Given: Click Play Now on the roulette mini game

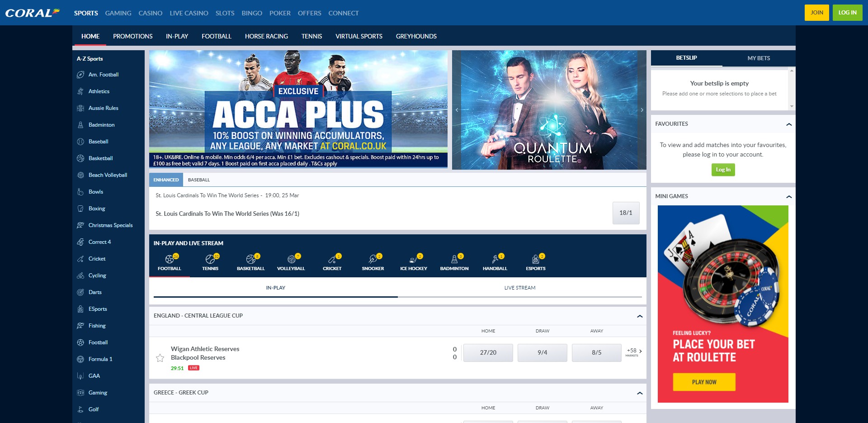Looking at the screenshot, I should [x=704, y=382].
